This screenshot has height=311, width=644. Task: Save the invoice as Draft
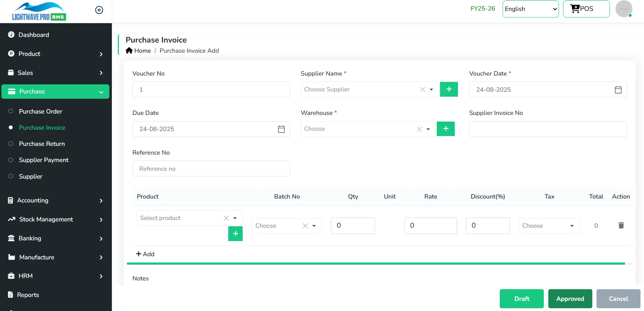521,299
